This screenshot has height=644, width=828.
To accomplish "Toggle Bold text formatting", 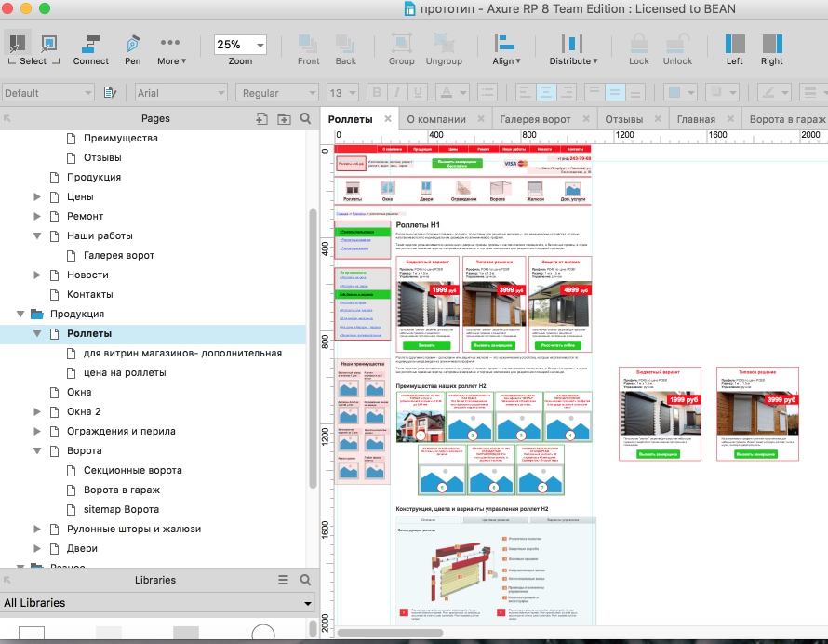I will click(x=377, y=93).
